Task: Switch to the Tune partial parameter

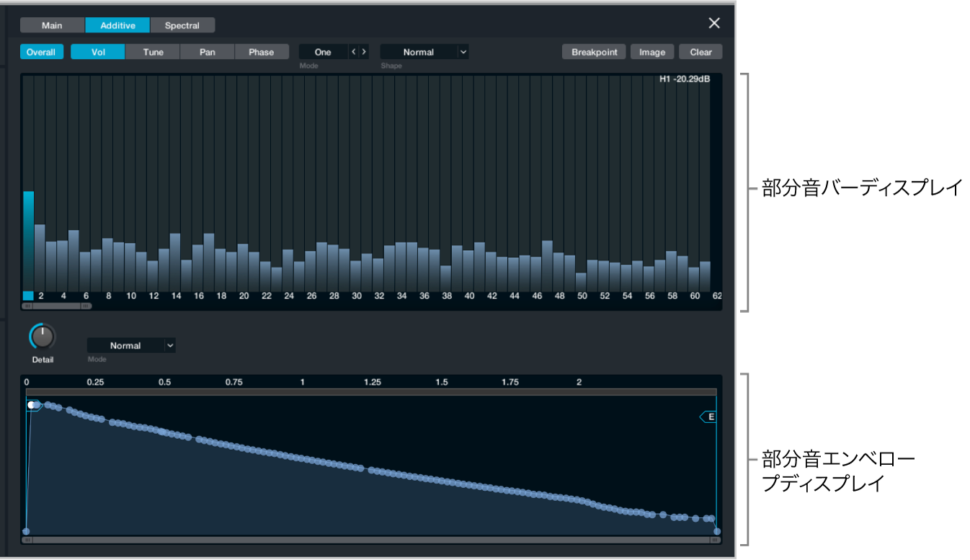Action: point(153,52)
